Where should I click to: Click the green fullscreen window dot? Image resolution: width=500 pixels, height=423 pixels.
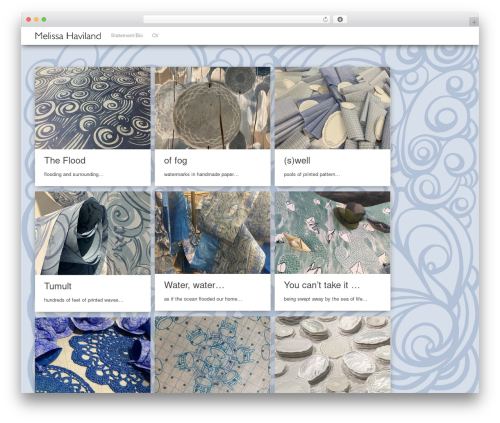tap(44, 20)
